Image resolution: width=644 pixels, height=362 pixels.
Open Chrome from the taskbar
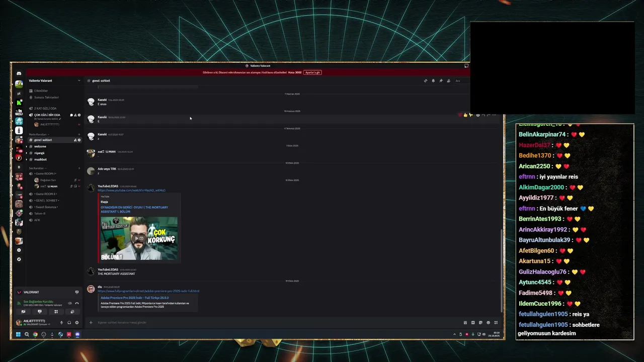[35, 334]
